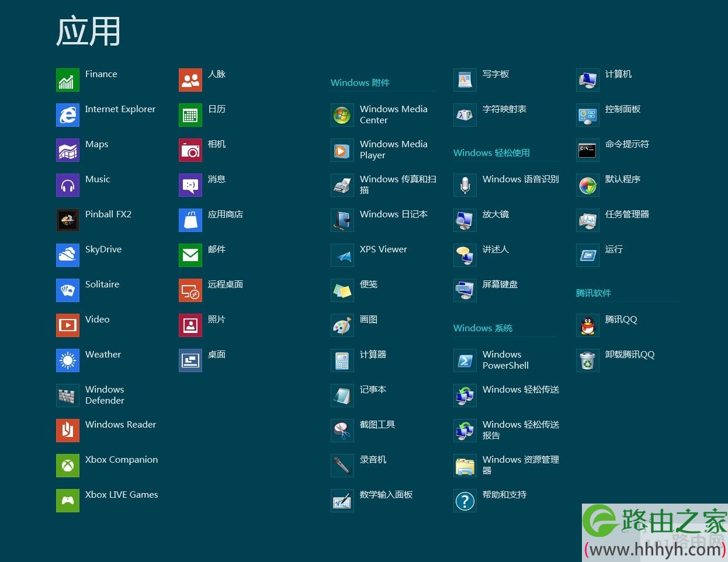Open 相机 camera icon

click(x=190, y=150)
